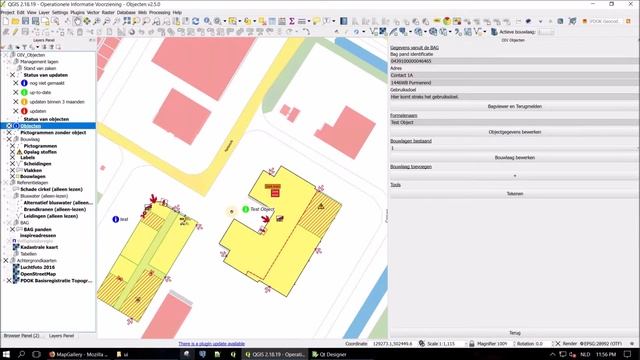Select the Zoom Out magnifier tool
640x360 pixels.
[107, 21]
